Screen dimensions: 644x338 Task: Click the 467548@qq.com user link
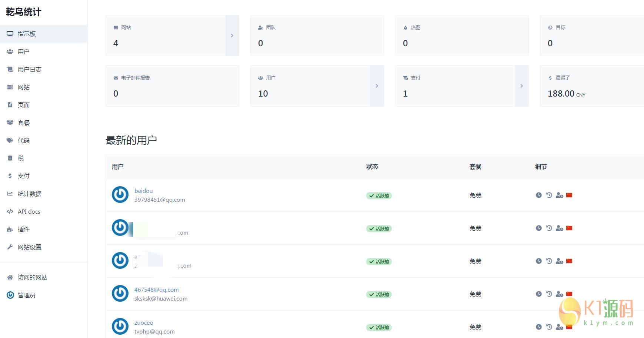point(156,290)
